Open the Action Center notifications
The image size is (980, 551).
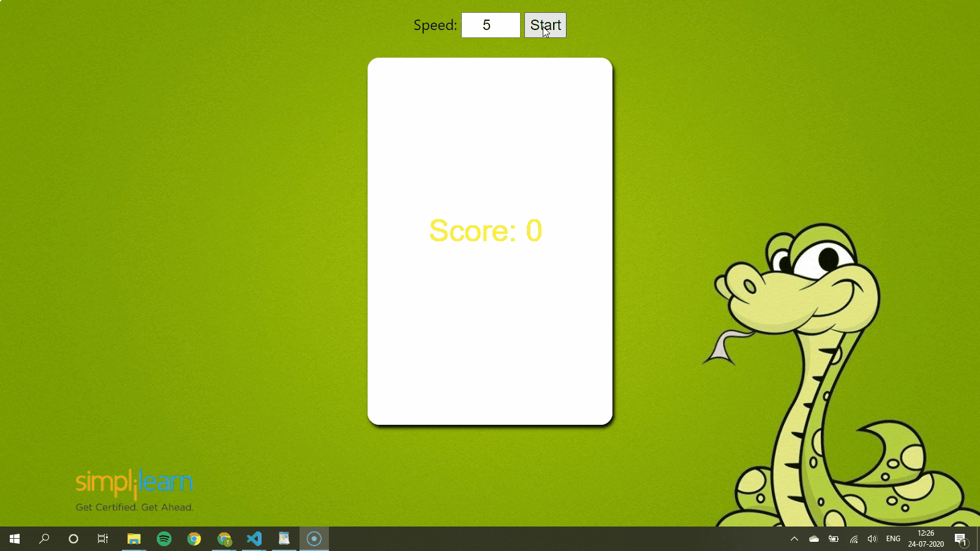pos(960,539)
